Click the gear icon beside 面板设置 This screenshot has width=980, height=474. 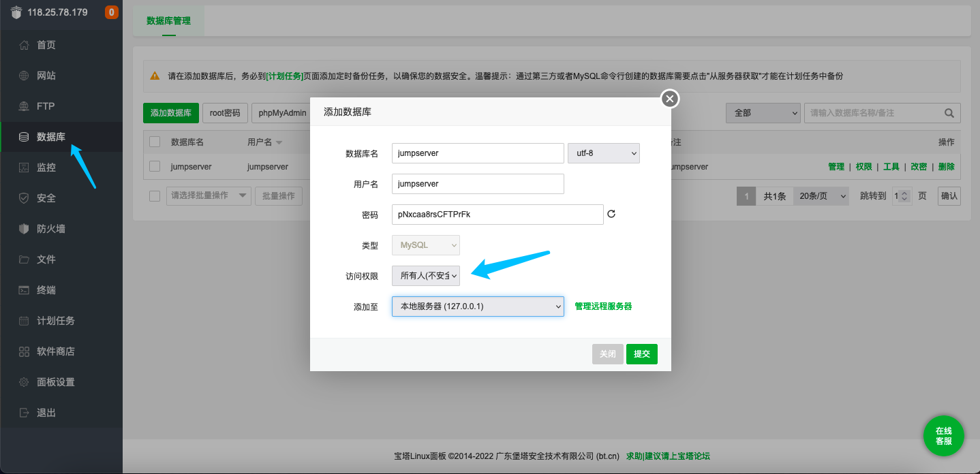tap(24, 382)
